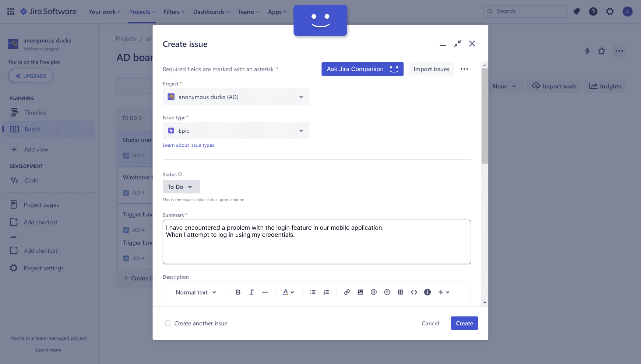The height and width of the screenshot is (364, 641).
Task: Click the UPGRADE button
Action: pos(31,76)
